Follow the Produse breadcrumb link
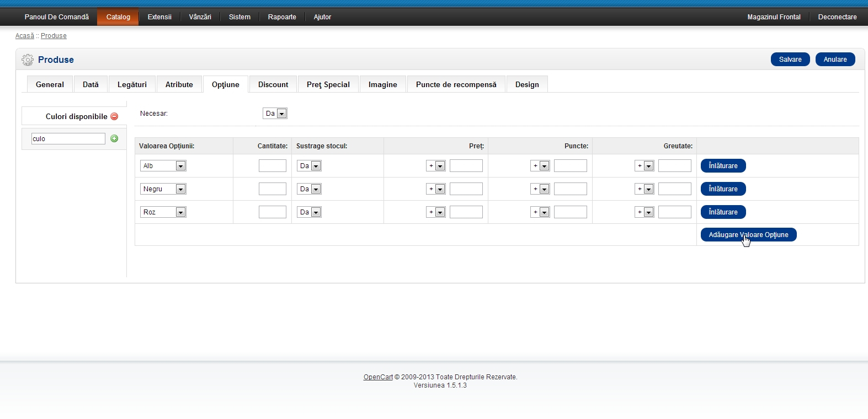The image size is (868, 419). point(54,36)
